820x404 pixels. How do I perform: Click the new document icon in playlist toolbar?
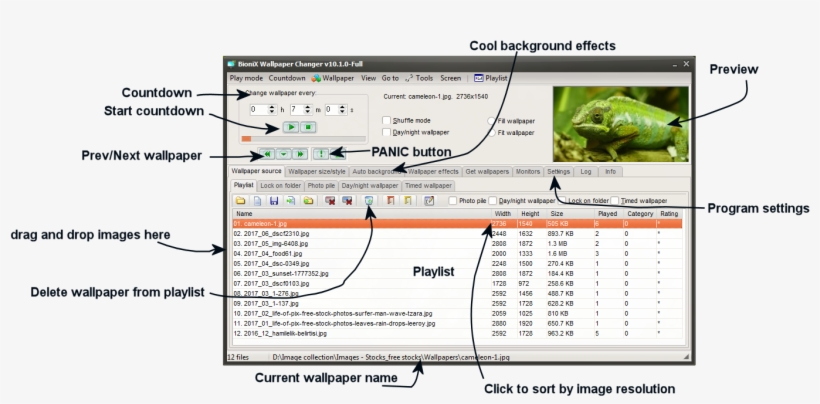pos(257,201)
